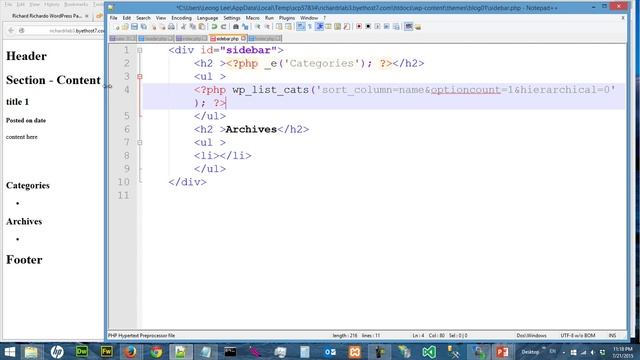Click the browser address bar showing byethost7
Image resolution: width=640 pixels, height=360 pixels.
[x=65, y=31]
